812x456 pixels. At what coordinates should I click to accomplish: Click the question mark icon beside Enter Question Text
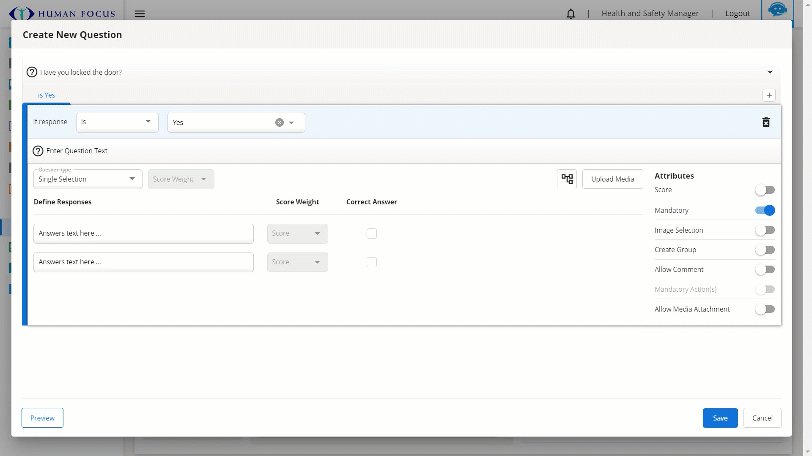click(x=38, y=151)
